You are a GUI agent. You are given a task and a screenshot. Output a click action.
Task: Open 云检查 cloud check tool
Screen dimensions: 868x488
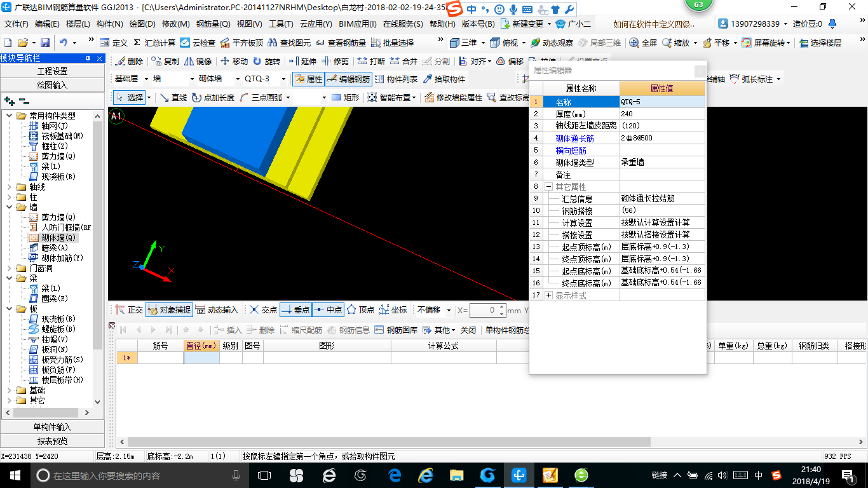tap(198, 43)
